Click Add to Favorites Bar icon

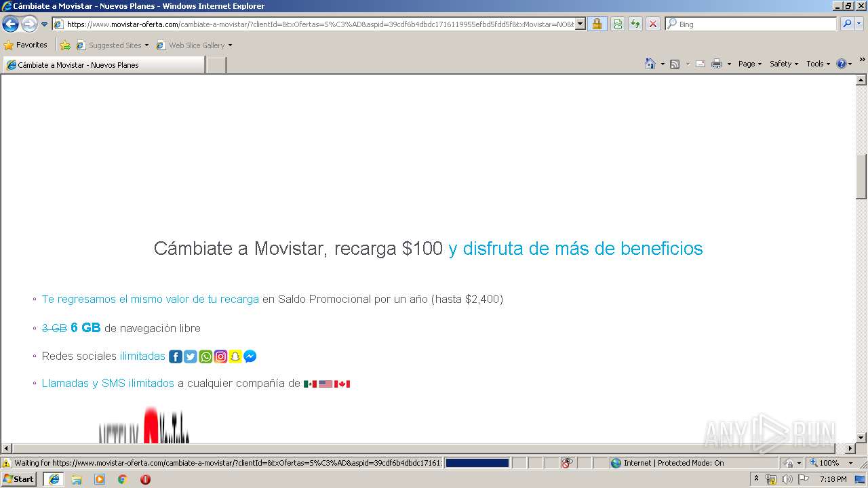[x=65, y=45]
